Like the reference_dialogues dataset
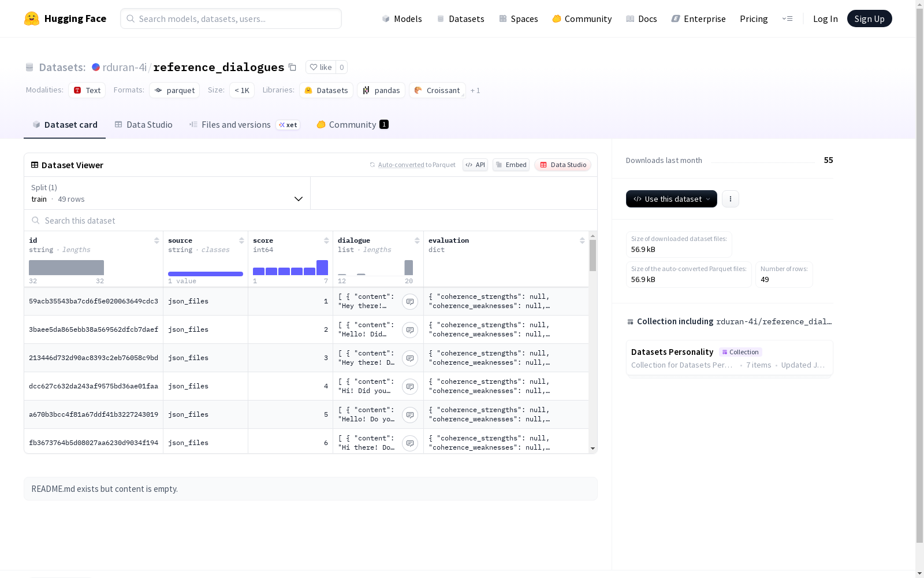The image size is (924, 578). pos(321,67)
